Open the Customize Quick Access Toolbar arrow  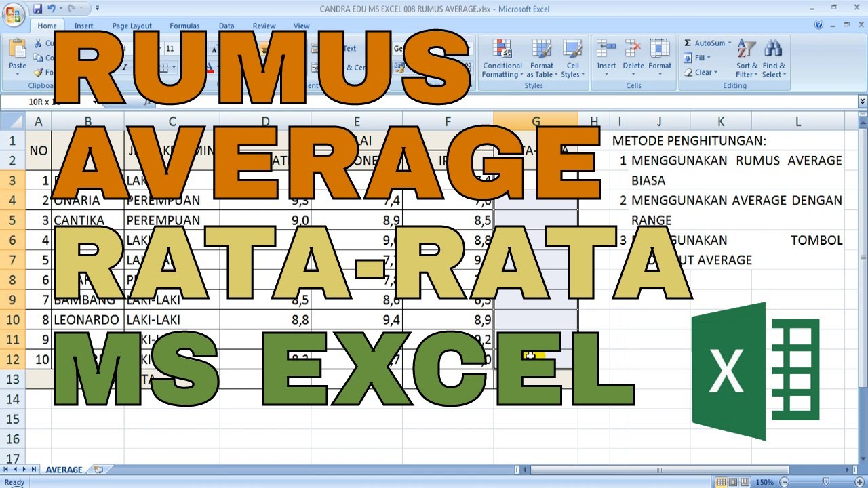coord(97,9)
